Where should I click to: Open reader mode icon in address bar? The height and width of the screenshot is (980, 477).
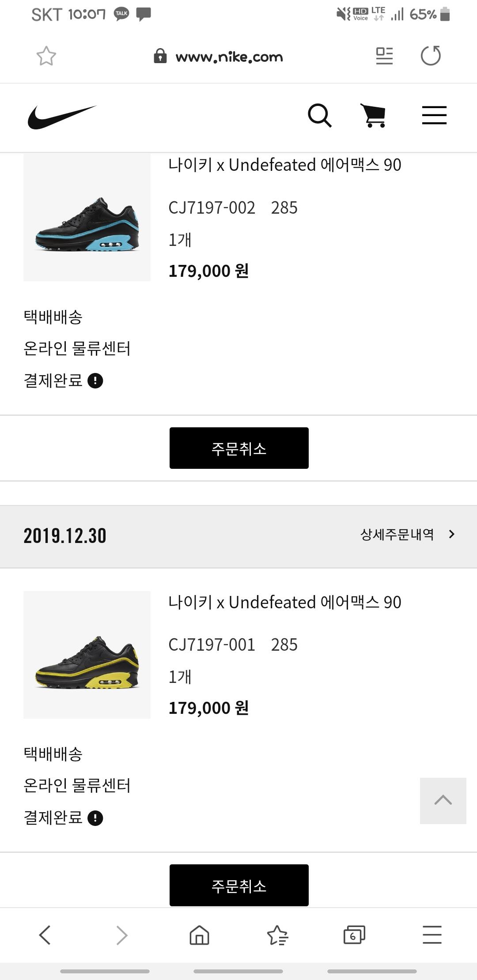(x=384, y=56)
